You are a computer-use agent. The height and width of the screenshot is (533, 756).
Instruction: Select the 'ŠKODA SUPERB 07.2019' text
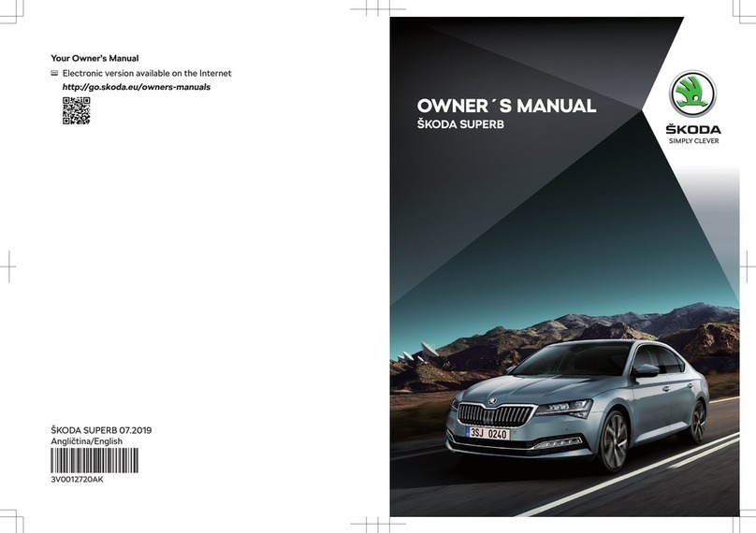(101, 430)
